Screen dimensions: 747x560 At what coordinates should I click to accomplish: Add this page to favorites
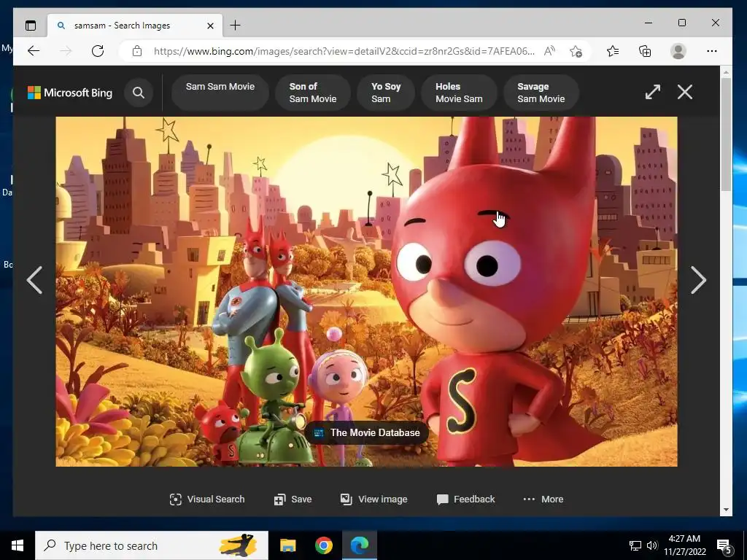(x=576, y=51)
